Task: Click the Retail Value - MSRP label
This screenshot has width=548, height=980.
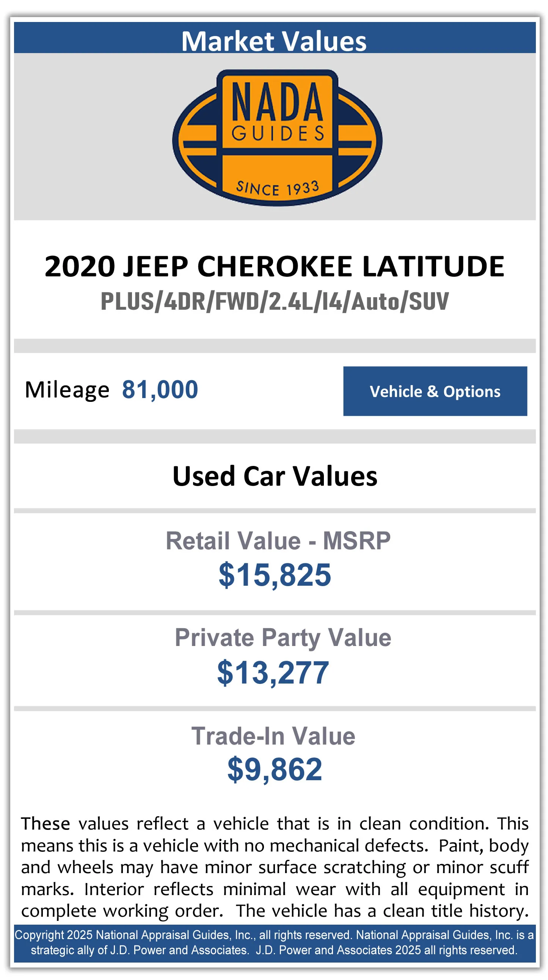Action: coord(278,541)
